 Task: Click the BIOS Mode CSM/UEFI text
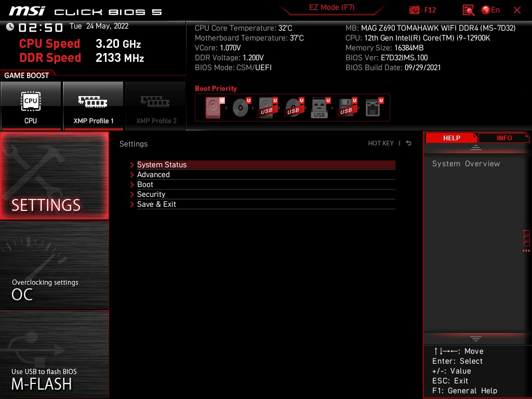click(x=233, y=68)
